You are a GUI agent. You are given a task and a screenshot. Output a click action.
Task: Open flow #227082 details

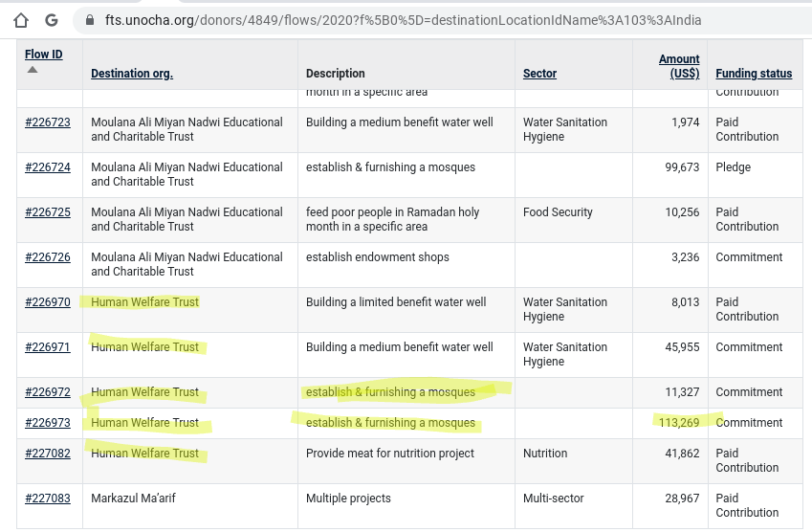[x=48, y=454]
